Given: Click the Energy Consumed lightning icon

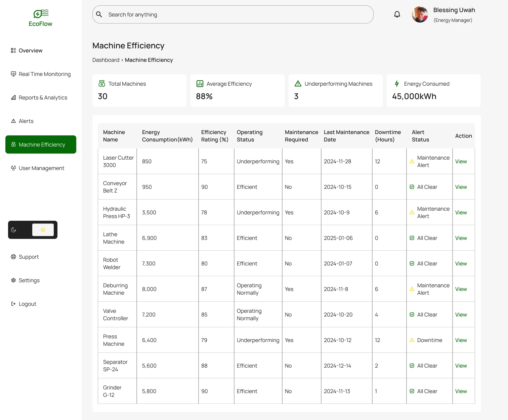Looking at the screenshot, I should 397,84.
